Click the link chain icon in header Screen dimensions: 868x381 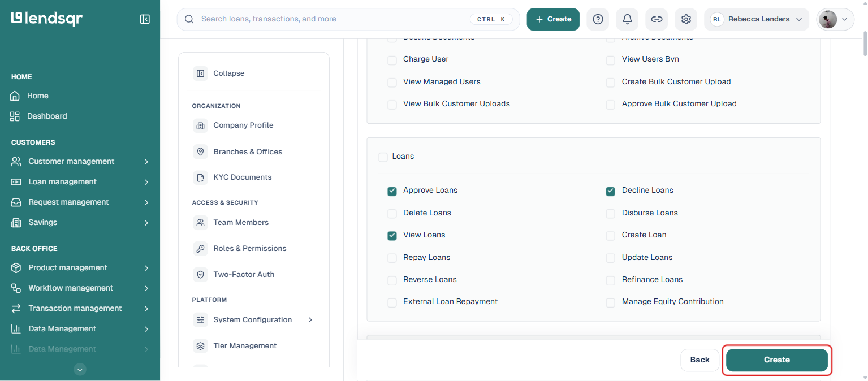coord(657,19)
